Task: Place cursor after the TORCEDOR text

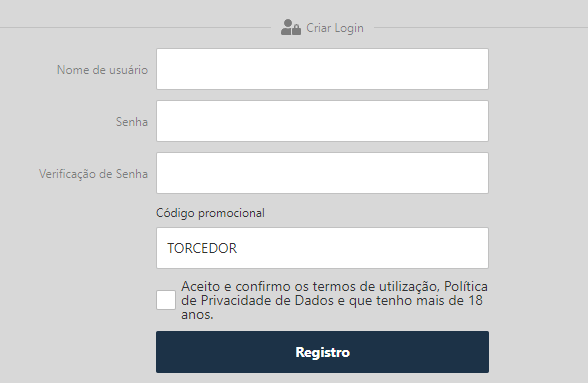Action: pyautogui.click(x=238, y=248)
